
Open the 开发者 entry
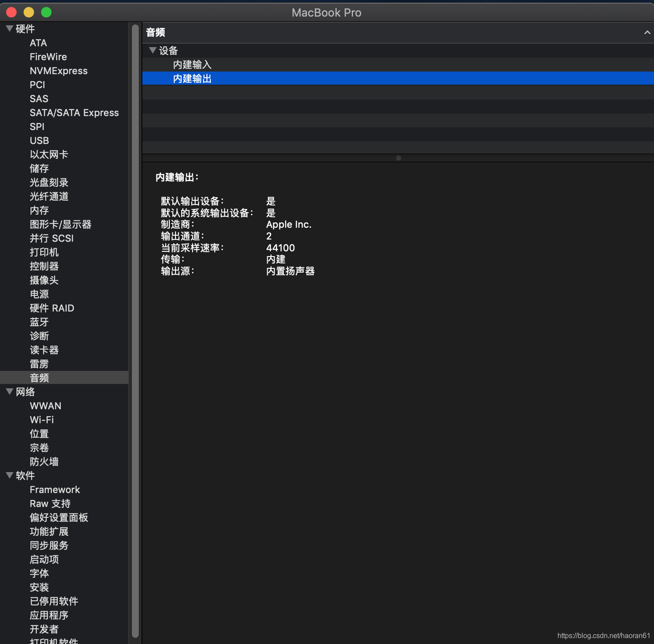click(44, 629)
